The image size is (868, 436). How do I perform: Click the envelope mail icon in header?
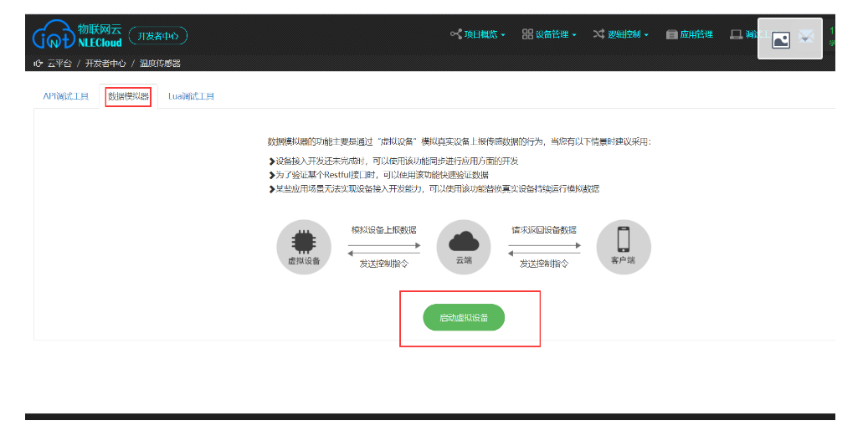point(806,38)
